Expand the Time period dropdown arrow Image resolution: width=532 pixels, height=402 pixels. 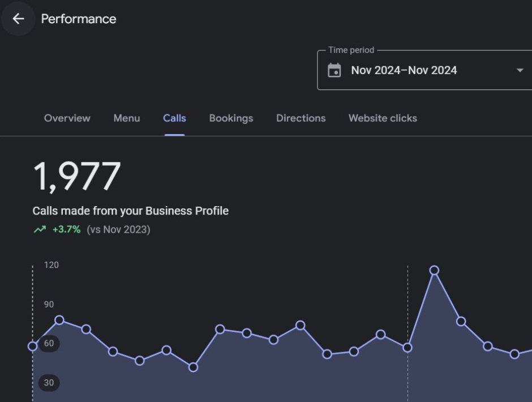coord(520,71)
